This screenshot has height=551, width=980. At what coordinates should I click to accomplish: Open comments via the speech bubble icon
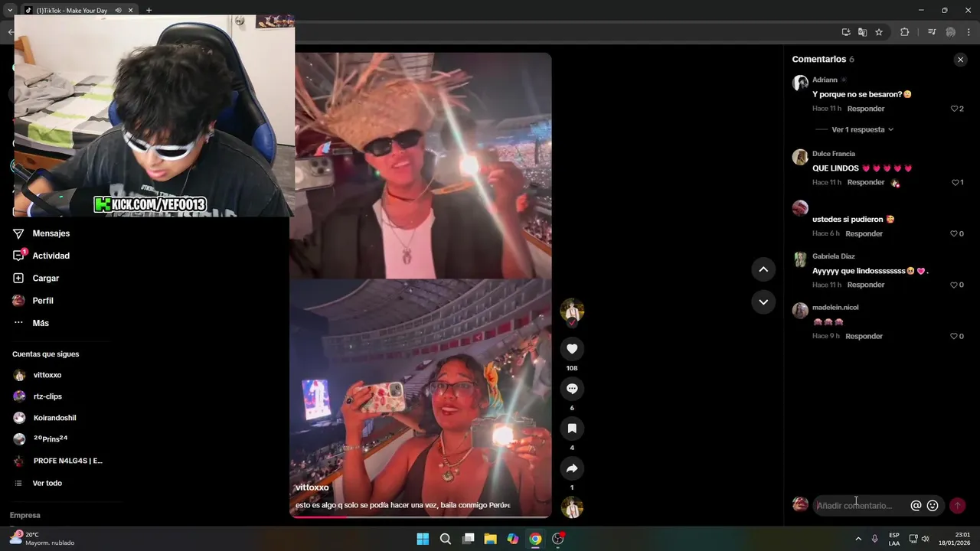coord(572,389)
